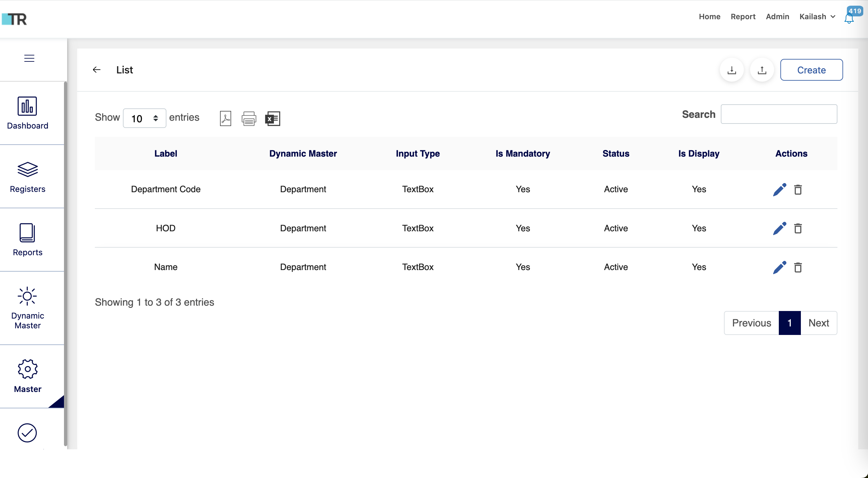
Task: Open the Report menu item
Action: point(743,16)
